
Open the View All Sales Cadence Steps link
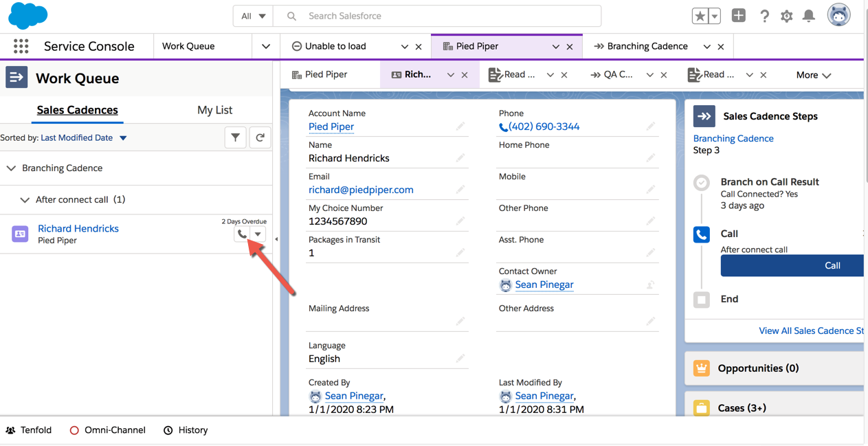coord(811,331)
